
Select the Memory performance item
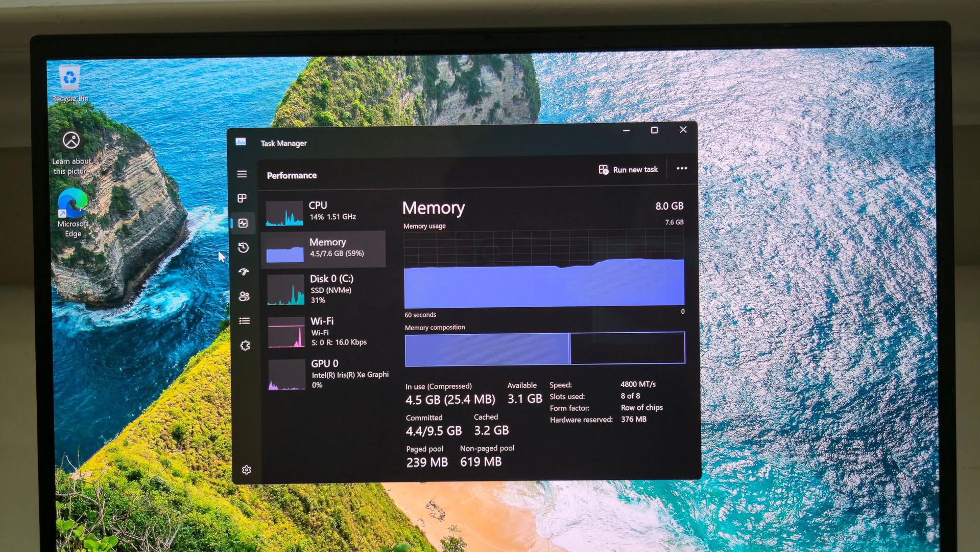[x=324, y=249]
